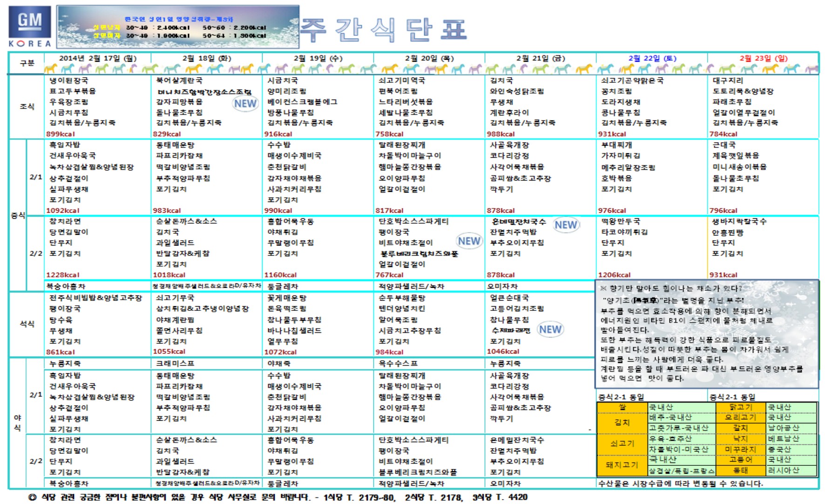Select the 2월 23일 (일) column header

[763, 58]
